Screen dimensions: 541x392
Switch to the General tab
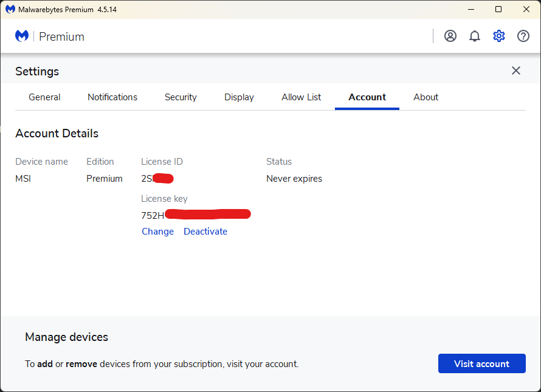pos(44,97)
